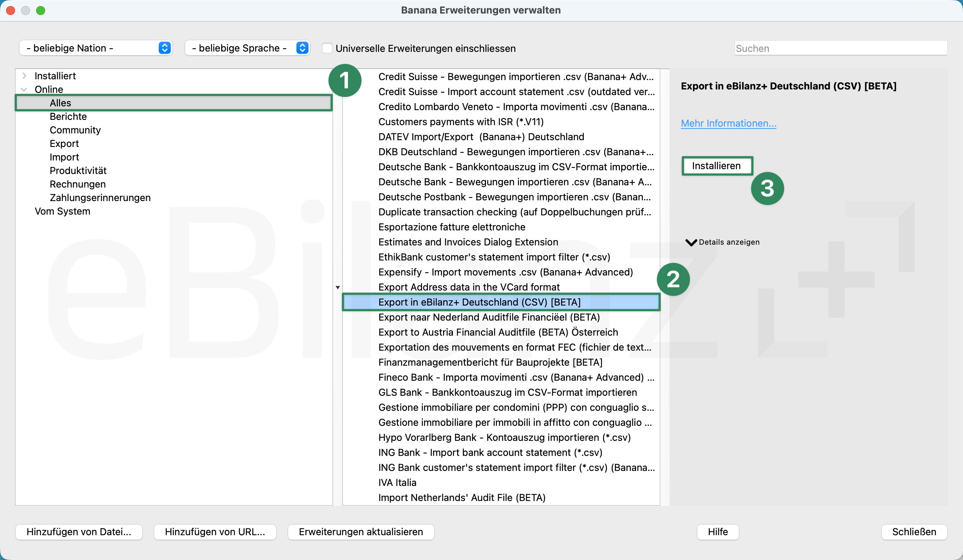Select 'Esportazione fatture elettroniche' entry
Image resolution: width=963 pixels, height=560 pixels.
pyautogui.click(x=501, y=227)
